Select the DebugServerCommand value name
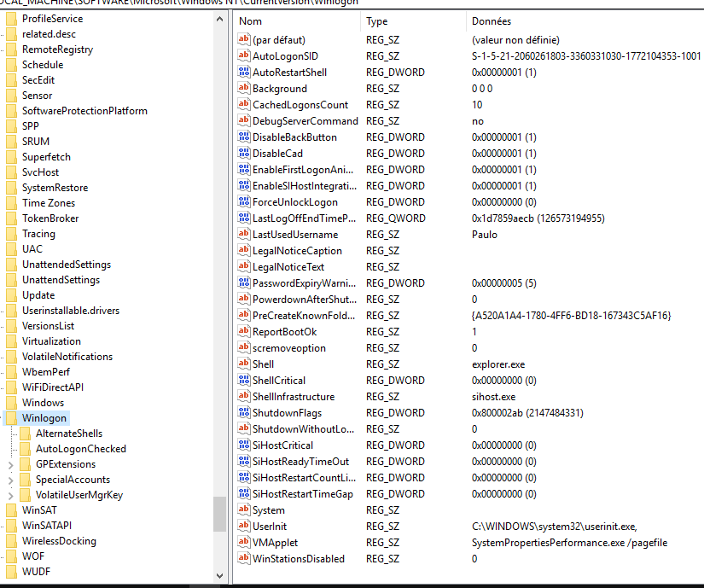 305,121
